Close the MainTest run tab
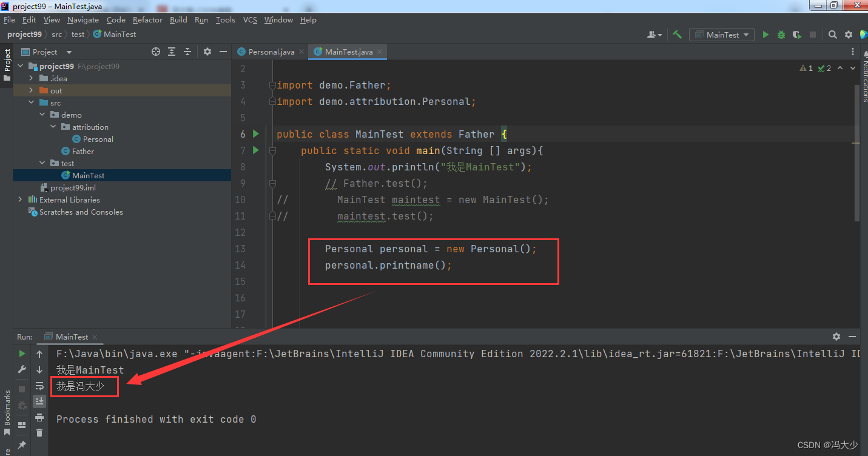This screenshot has height=456, width=868. coord(95,337)
